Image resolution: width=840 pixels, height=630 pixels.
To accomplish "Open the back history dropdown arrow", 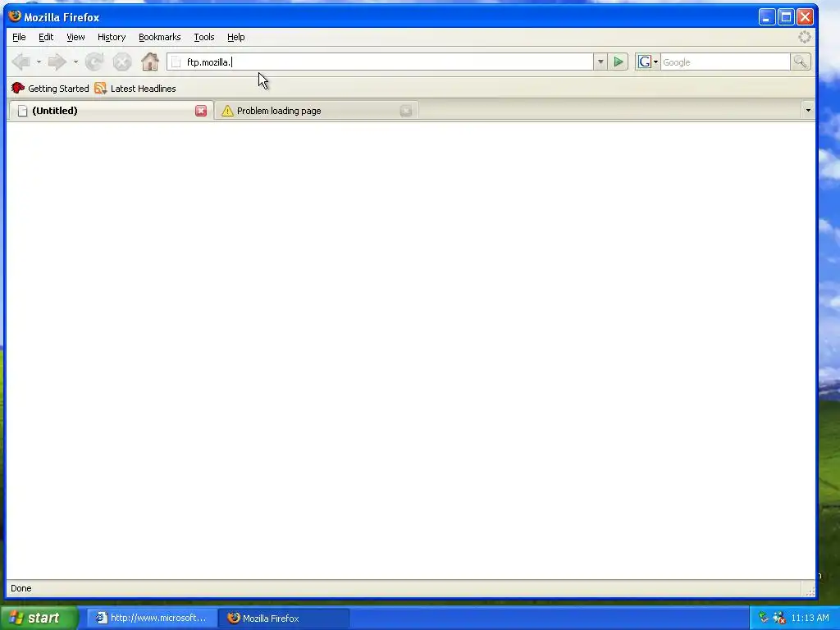I will tap(39, 62).
